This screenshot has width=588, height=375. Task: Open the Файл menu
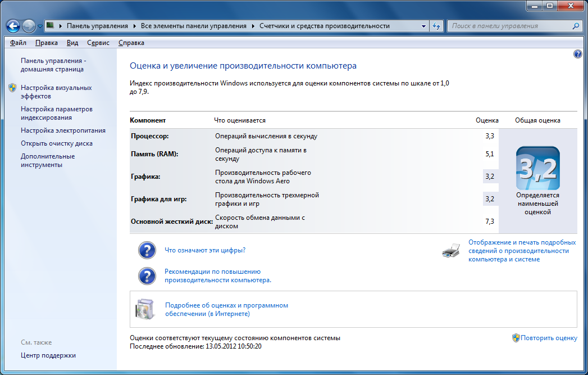[x=18, y=43]
